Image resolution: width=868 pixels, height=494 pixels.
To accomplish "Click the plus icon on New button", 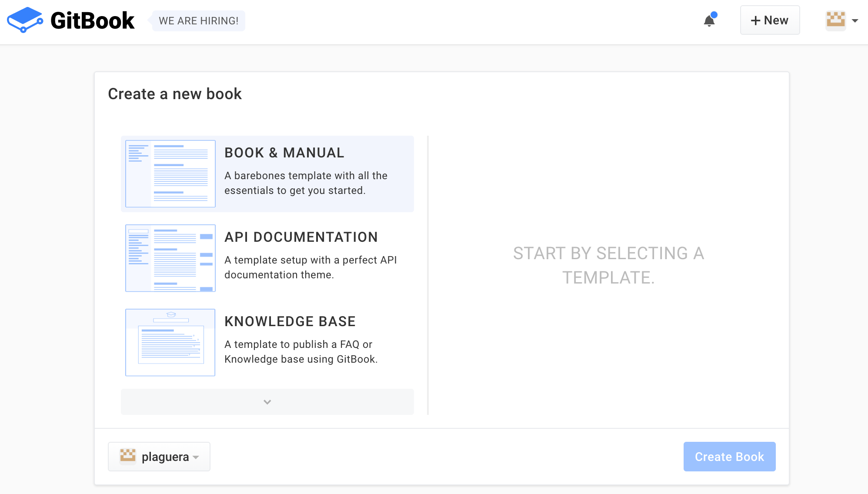I will [755, 20].
